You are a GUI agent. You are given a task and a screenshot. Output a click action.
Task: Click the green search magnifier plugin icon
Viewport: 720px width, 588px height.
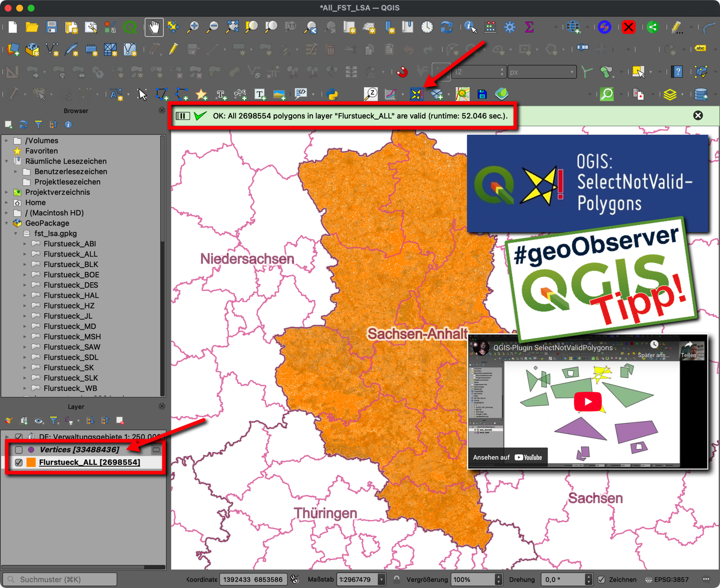[x=607, y=94]
